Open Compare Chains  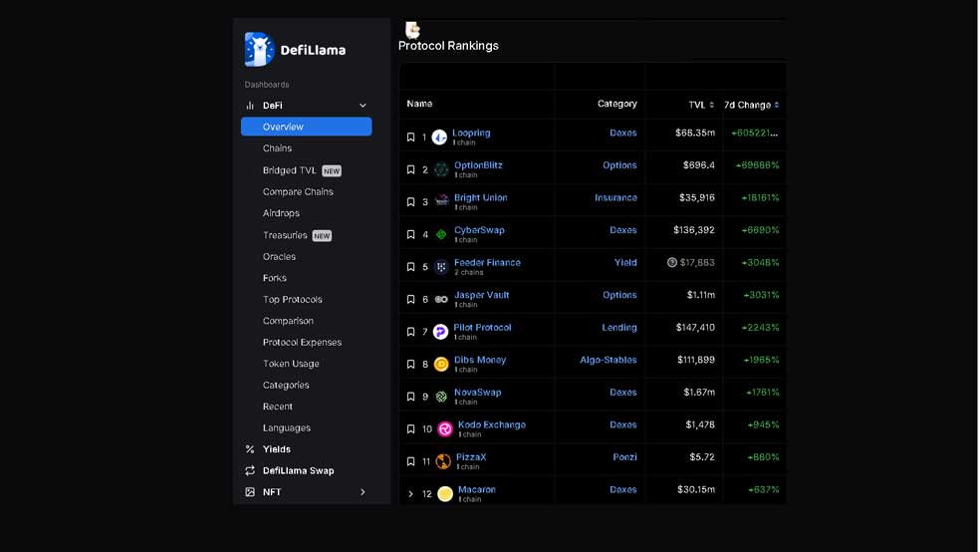(x=298, y=192)
